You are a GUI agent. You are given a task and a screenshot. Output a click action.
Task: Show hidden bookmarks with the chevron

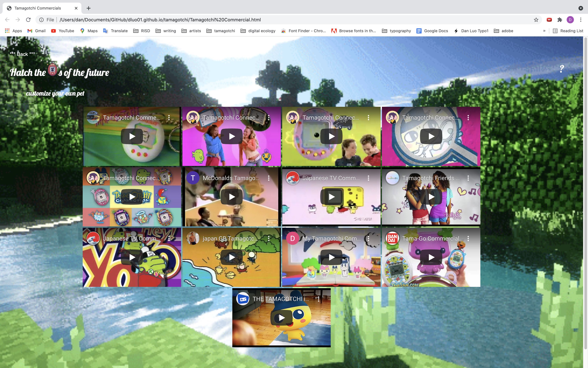click(x=544, y=31)
